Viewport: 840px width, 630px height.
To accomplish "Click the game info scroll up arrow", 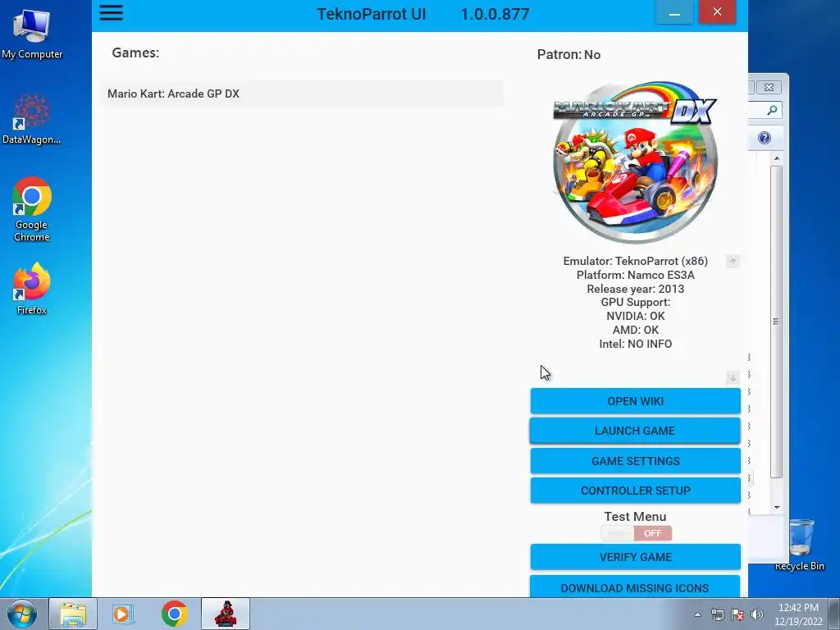I will [x=733, y=262].
